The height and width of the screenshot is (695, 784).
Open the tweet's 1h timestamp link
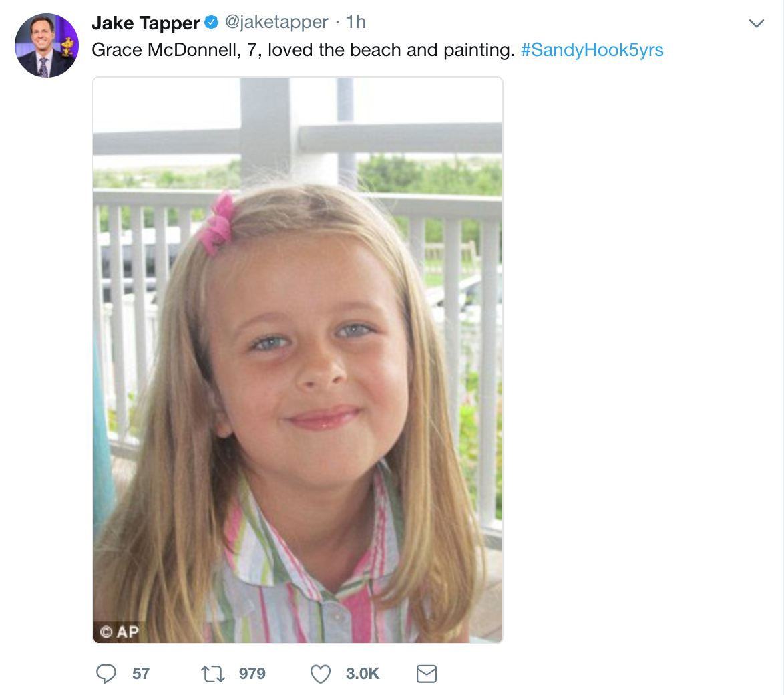(356, 23)
